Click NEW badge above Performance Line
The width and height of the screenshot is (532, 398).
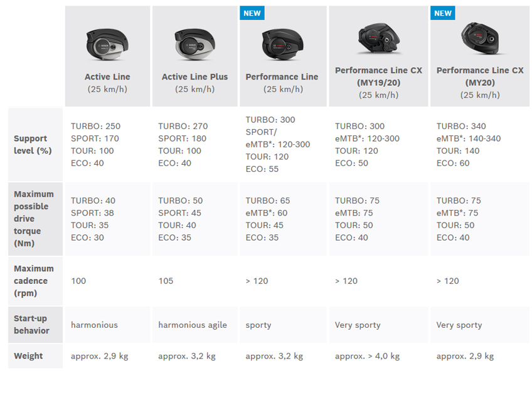pos(252,13)
